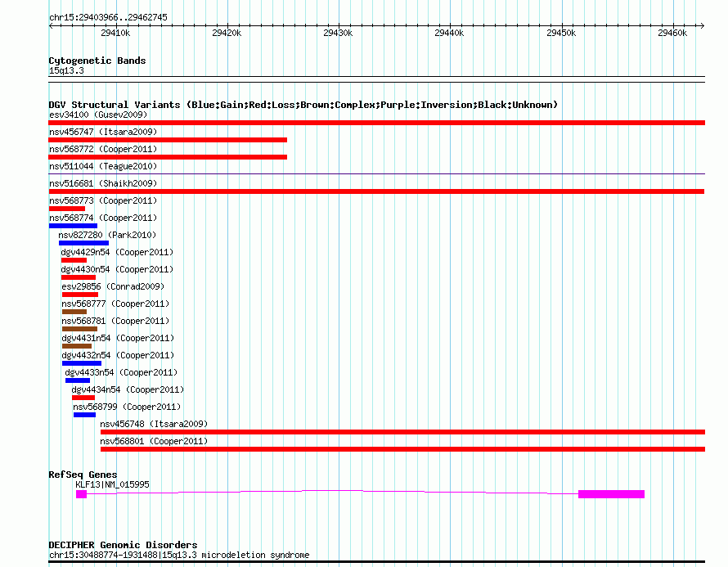This screenshot has height=567, width=728.
Task: Click the esv34100 (Gusev2009) variant label
Action: coord(98,115)
